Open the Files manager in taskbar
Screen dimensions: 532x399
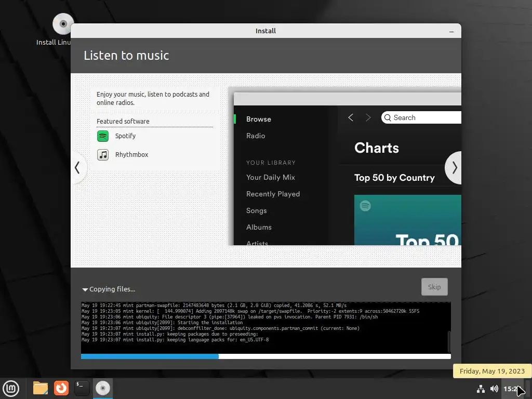(41, 388)
